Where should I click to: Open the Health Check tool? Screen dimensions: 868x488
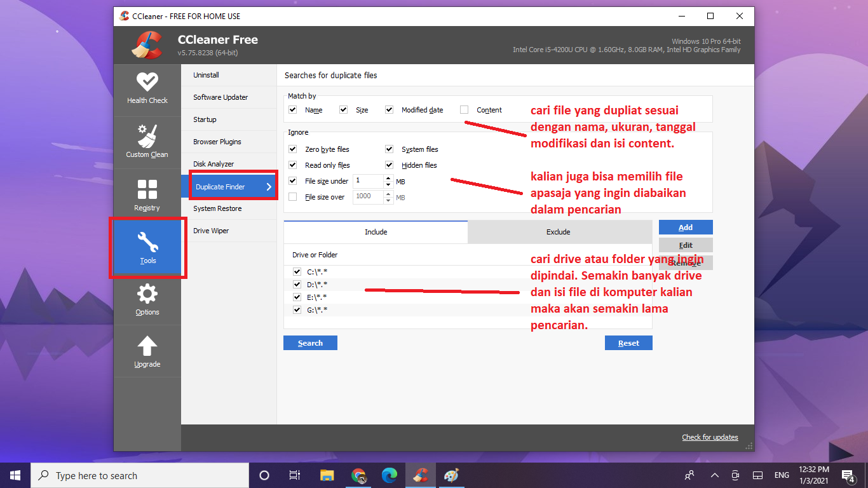tap(147, 89)
